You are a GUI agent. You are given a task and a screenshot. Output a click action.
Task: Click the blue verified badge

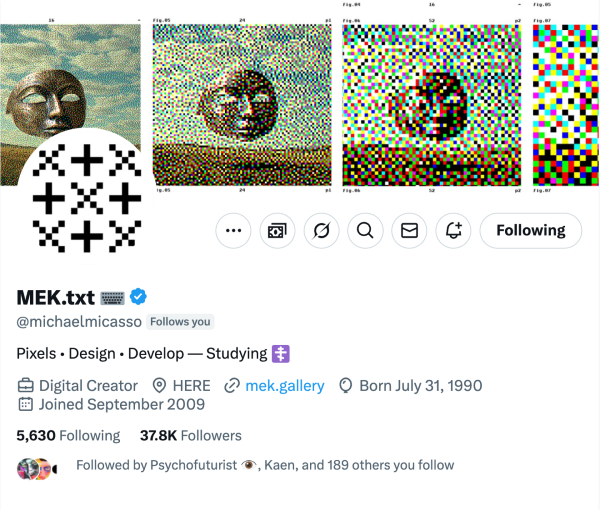coord(139,297)
